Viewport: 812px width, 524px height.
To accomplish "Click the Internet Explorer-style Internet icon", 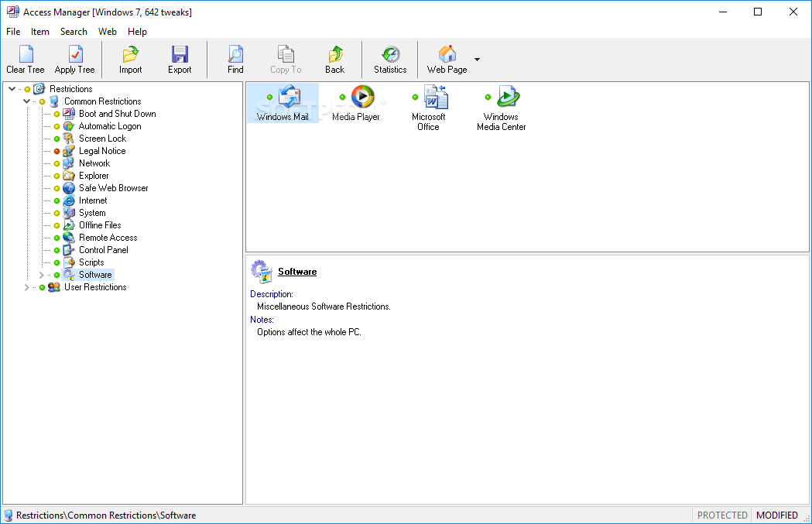I will coord(69,200).
